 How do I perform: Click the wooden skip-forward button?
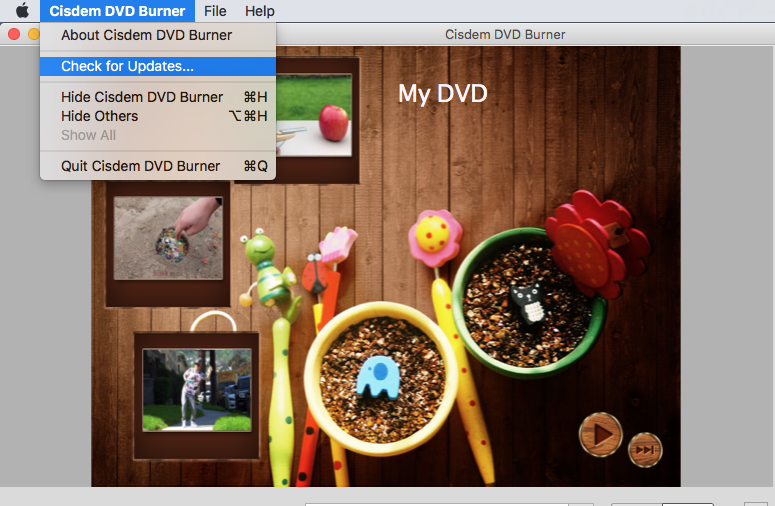pos(645,450)
